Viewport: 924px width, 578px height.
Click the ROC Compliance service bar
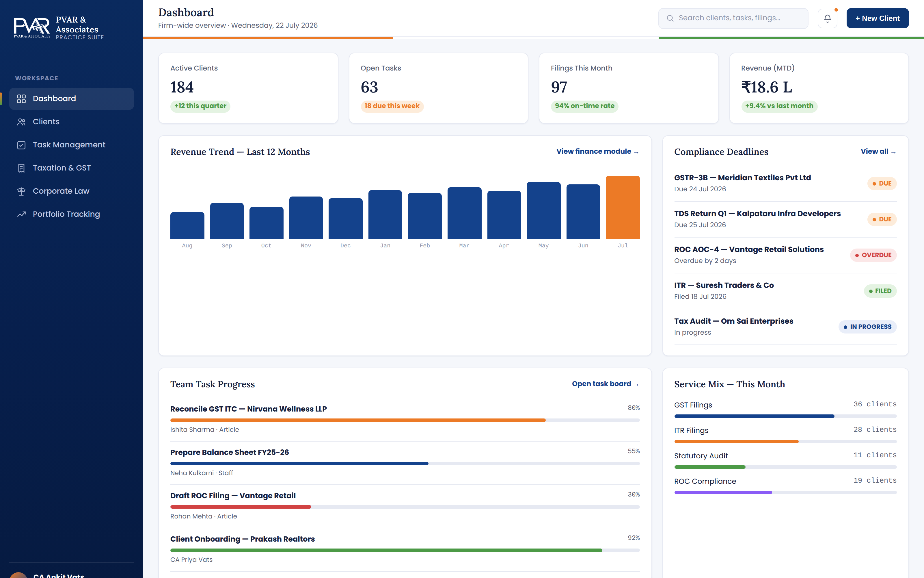785,493
